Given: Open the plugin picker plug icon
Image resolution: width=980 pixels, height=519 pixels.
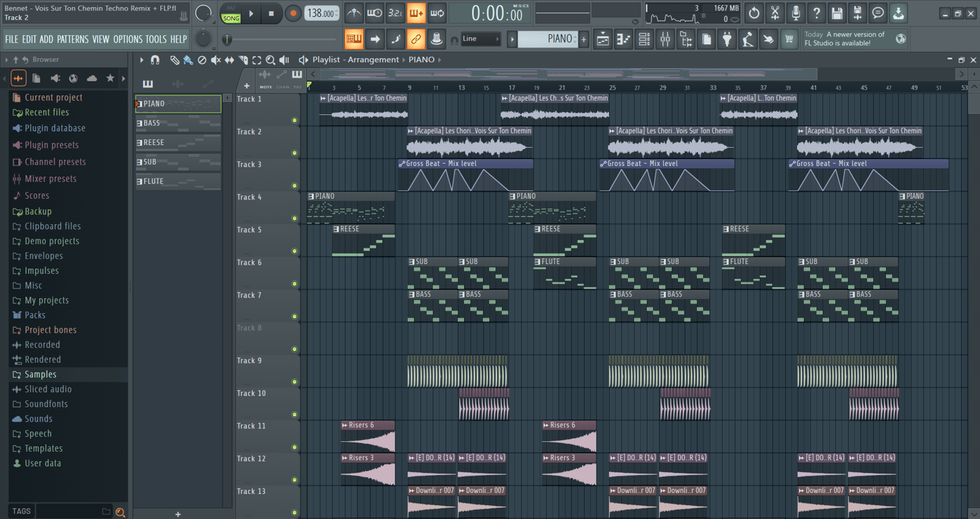Looking at the screenshot, I should point(727,39).
